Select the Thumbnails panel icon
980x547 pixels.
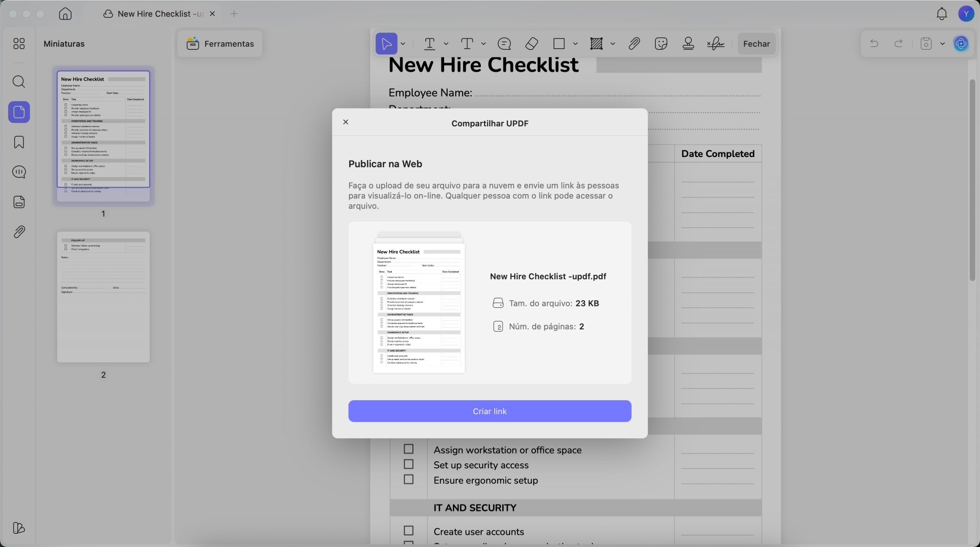point(19,112)
